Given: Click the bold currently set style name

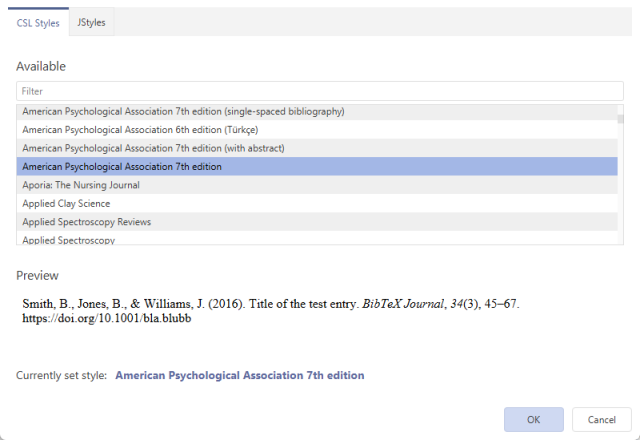Looking at the screenshot, I should pos(240,375).
